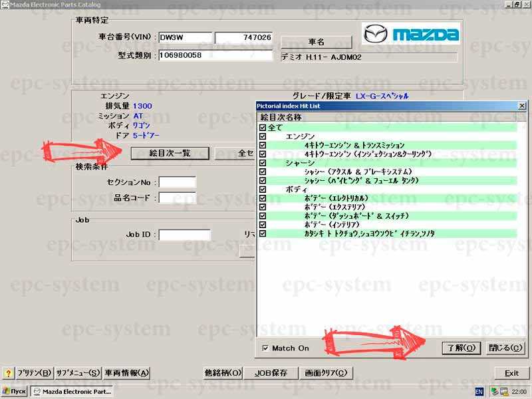This screenshot has height=399, width=532.
Task: Toggle the シャーシ category checkbox
Action: click(x=262, y=163)
